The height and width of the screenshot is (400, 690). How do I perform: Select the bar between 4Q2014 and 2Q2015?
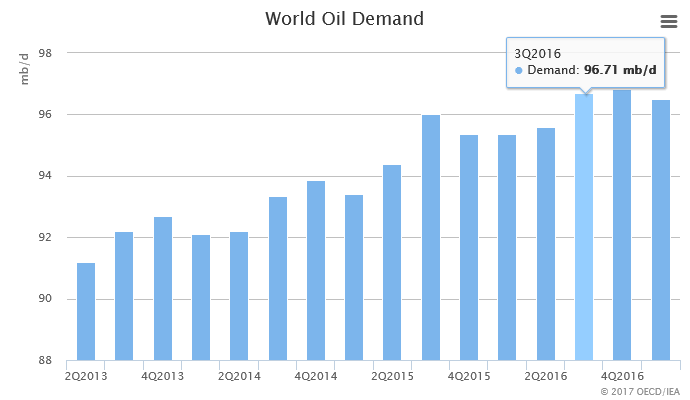354,278
